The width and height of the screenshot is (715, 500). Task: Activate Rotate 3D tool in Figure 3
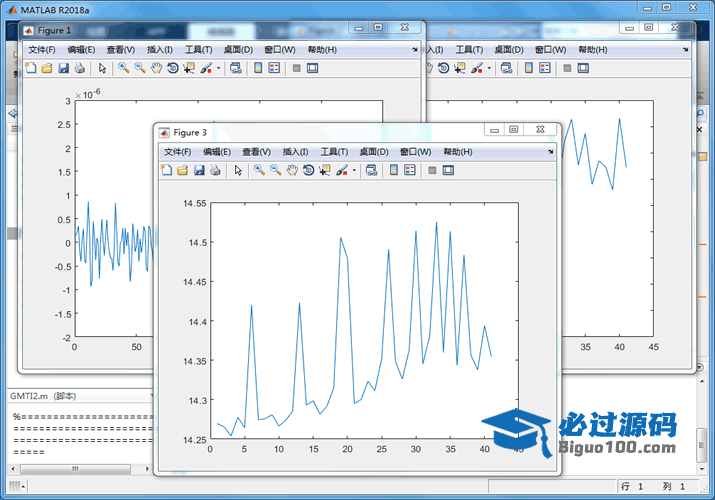308,171
